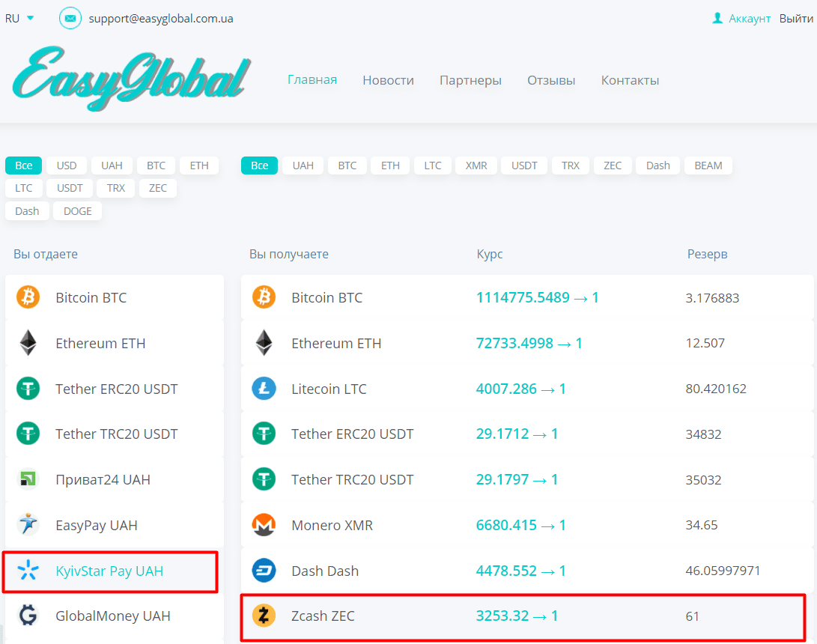The height and width of the screenshot is (644, 817).
Task: Select Приват24 UAH as the payment method
Action: (x=105, y=479)
